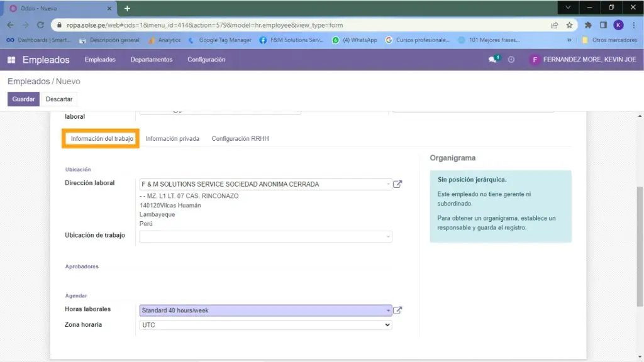Open external link for Horas laborales
The width and height of the screenshot is (644, 362).
coord(397,310)
